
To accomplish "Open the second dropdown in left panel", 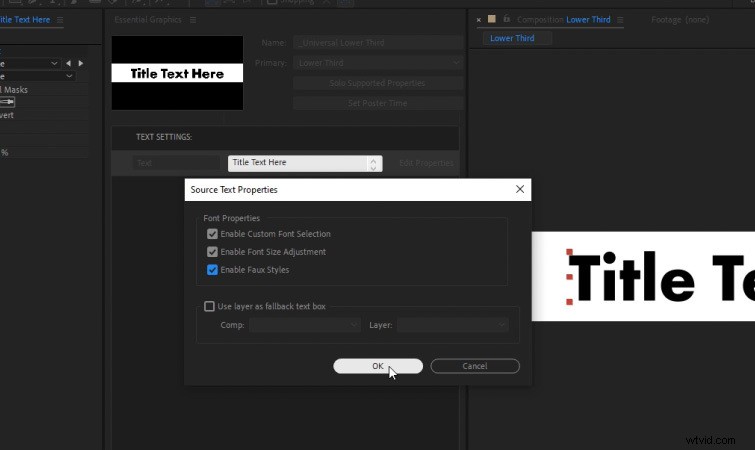I will pyautogui.click(x=37, y=76).
